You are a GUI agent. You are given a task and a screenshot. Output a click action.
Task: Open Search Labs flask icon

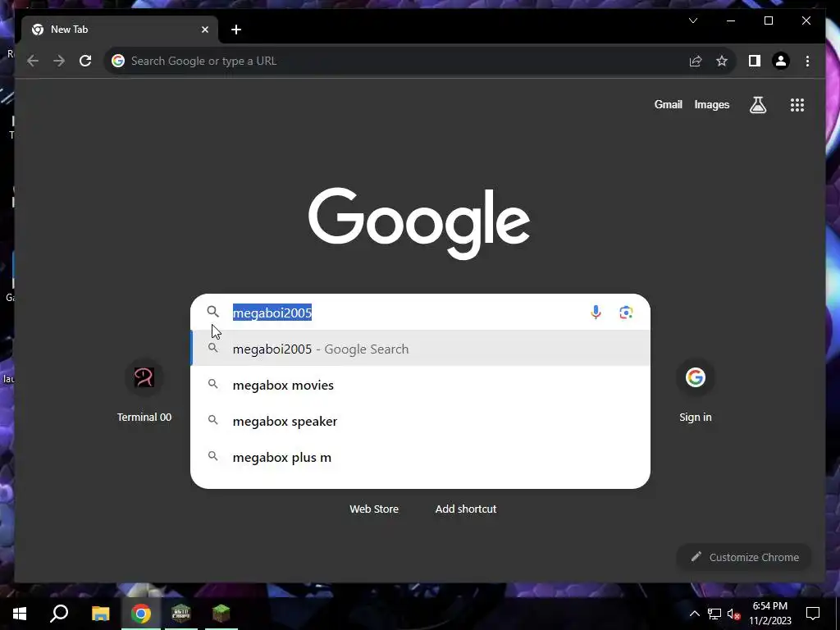pyautogui.click(x=757, y=105)
